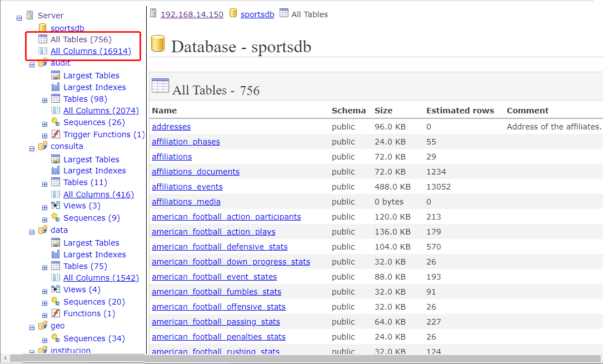Collapse the Server root node
This screenshot has height=364, width=603.
click(19, 18)
